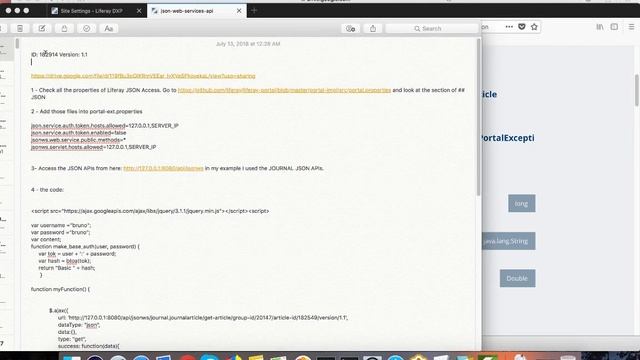Add people to this note
Screen dimensions: 640x360
[350, 29]
